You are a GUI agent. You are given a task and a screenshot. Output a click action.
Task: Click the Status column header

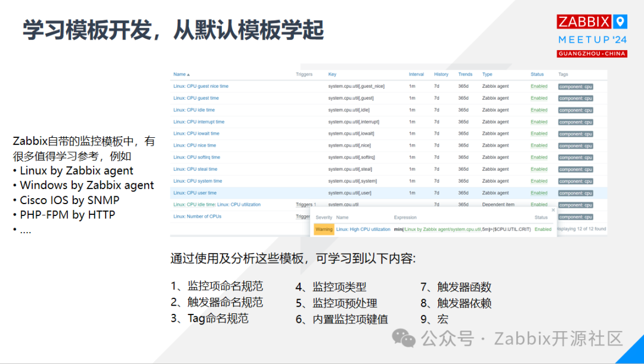[537, 75]
